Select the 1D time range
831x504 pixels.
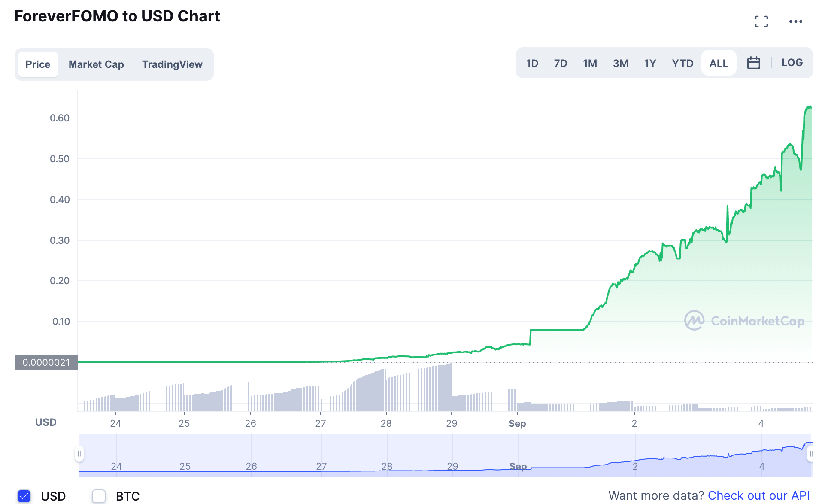point(532,63)
